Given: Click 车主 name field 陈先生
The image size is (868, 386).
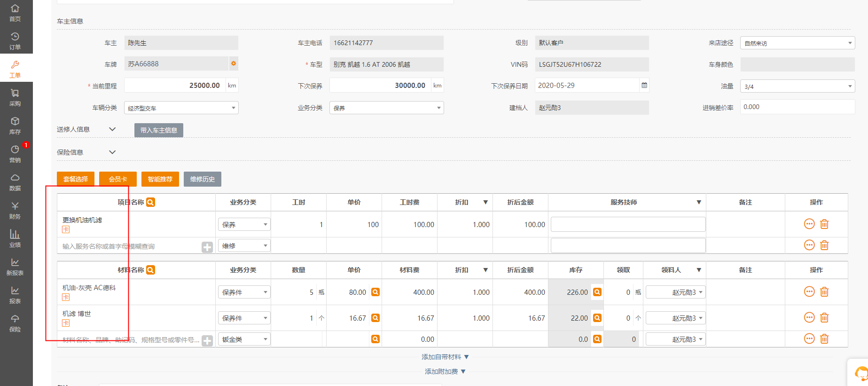Looking at the screenshot, I should point(181,43).
